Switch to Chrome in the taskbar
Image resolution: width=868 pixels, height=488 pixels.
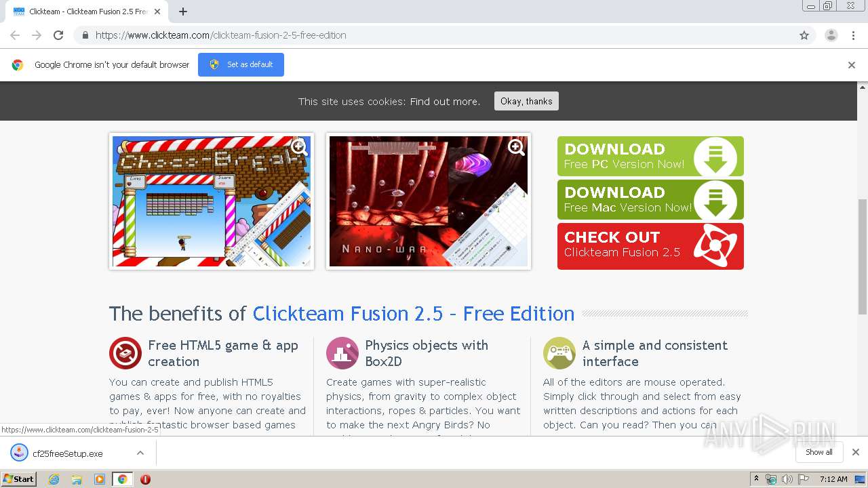click(x=122, y=479)
